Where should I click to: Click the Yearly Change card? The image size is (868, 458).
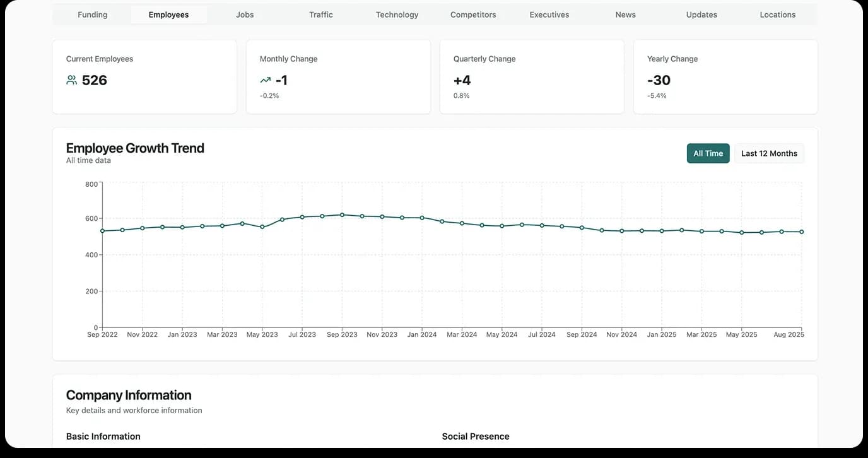(725, 77)
